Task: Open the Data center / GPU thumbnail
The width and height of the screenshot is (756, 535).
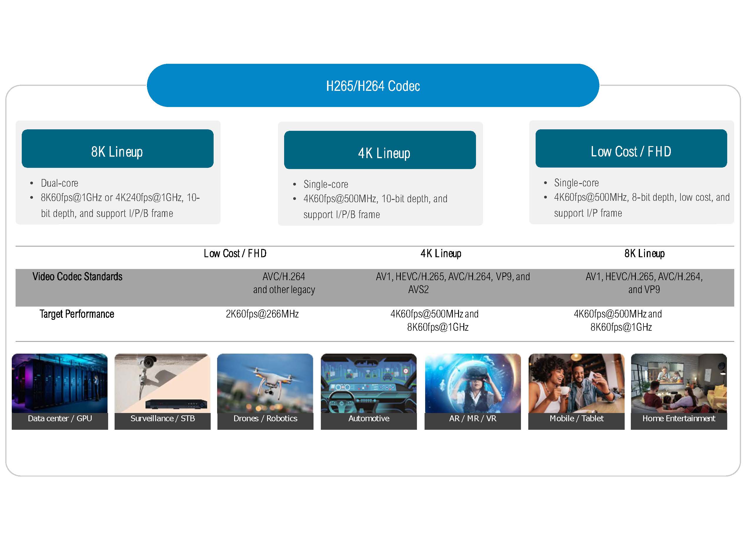Action: pos(60,383)
